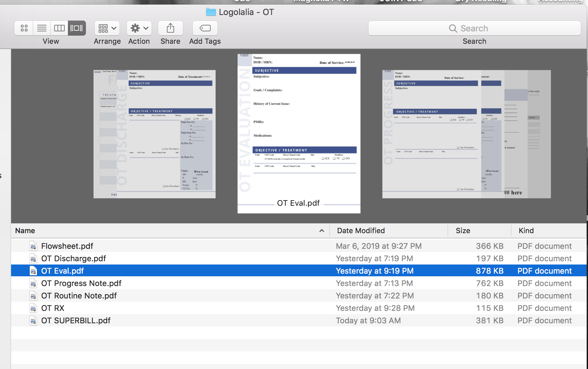
Task: Click the OT Routine Note.pdf file icon
Action: [33, 296]
